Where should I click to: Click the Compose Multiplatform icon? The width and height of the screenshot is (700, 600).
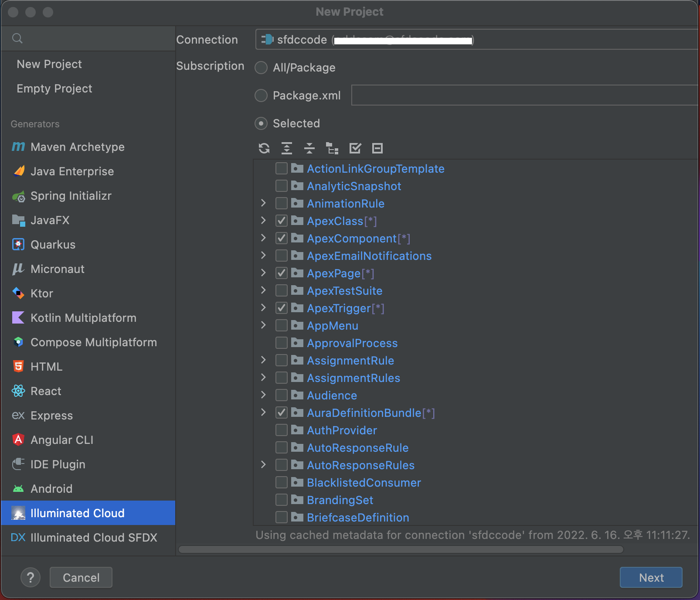18,342
